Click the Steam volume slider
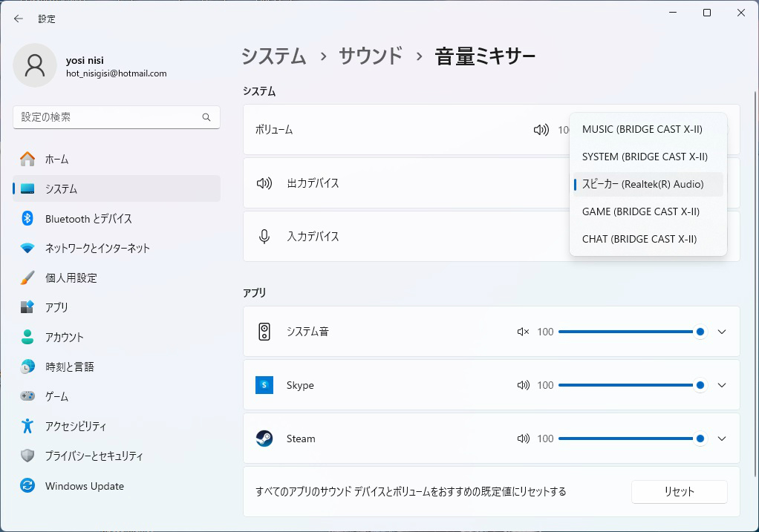The image size is (759, 532). (628, 439)
